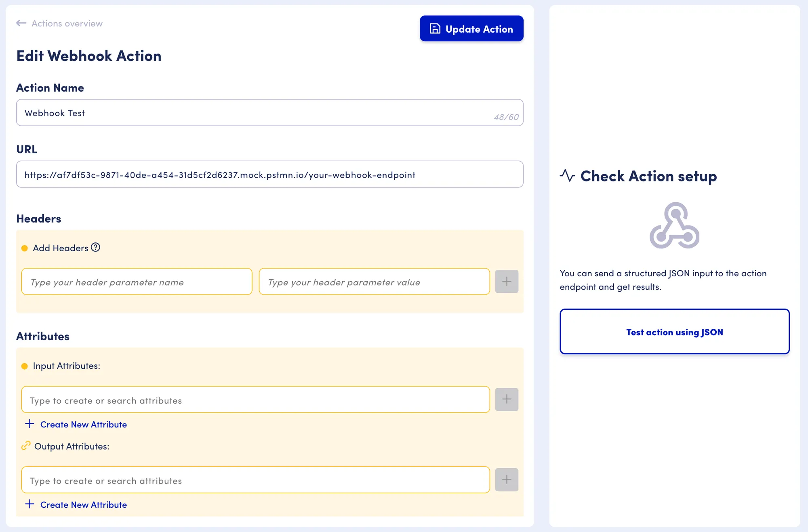Click into the URL input field
The image size is (808, 532).
269,175
